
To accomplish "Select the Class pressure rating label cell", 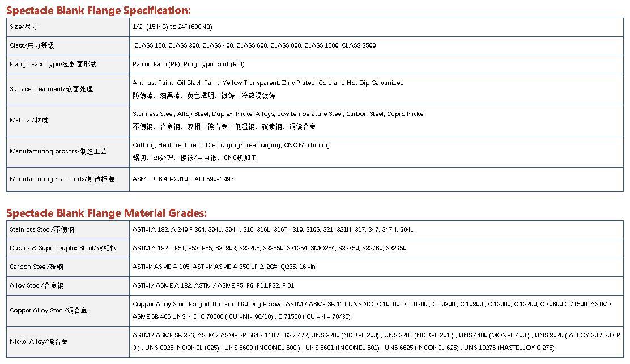I will (68, 46).
